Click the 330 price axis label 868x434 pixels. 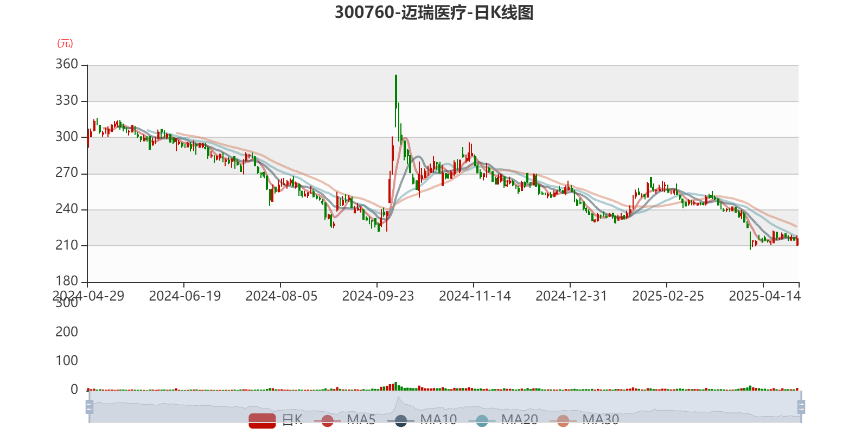click(67, 100)
